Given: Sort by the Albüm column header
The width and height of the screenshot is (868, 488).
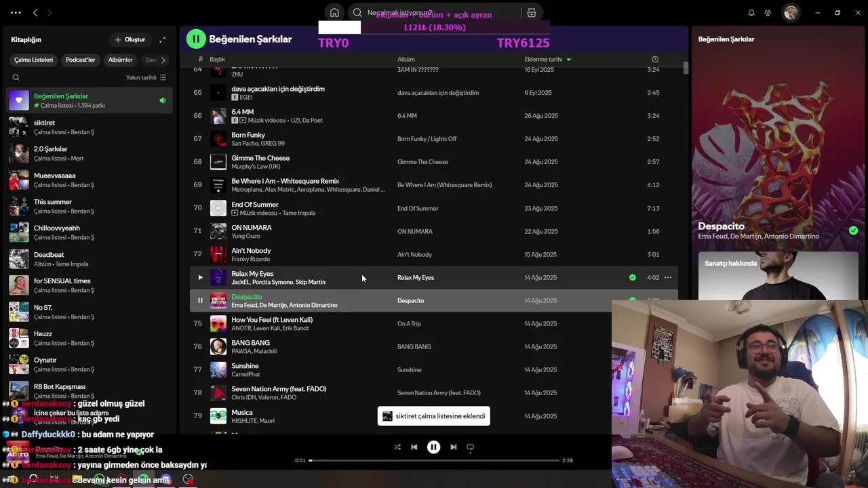Looking at the screenshot, I should (x=406, y=60).
